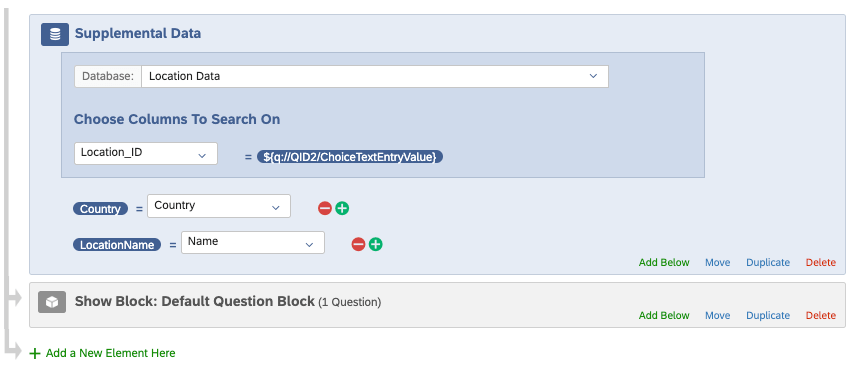Click Add a New Element Here
The width and height of the screenshot is (850, 365).
click(x=111, y=353)
